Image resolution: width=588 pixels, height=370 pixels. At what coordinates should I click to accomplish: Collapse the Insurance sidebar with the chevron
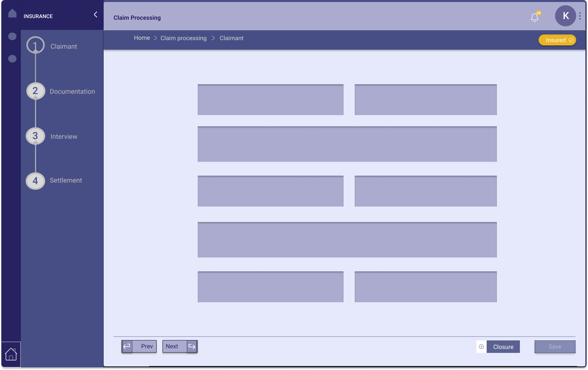[95, 14]
